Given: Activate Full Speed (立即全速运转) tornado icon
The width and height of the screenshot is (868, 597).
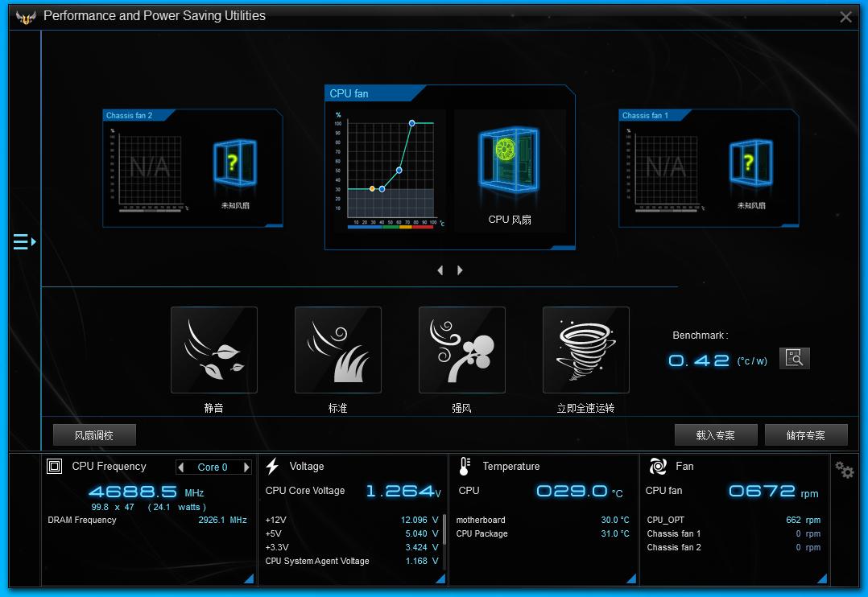Looking at the screenshot, I should click(586, 350).
